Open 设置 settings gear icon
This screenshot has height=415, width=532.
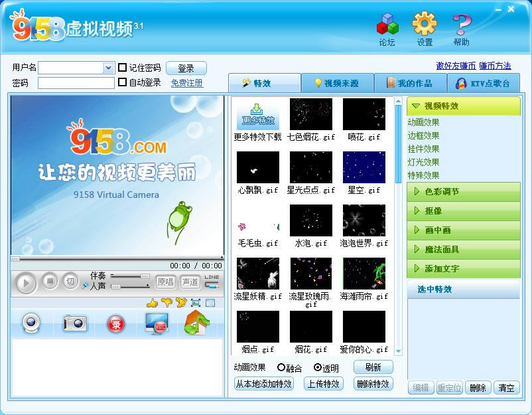(x=425, y=25)
